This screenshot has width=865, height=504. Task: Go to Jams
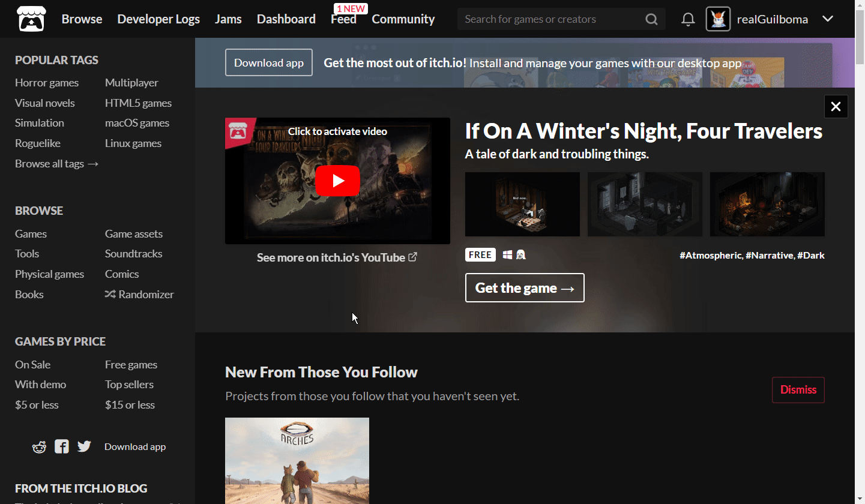[228, 19]
